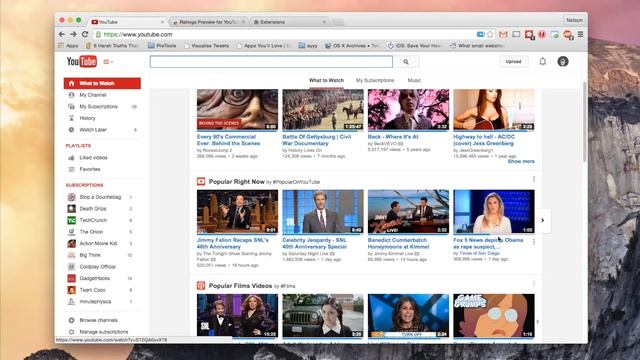Click the magnifier search button
640x360 pixels.
coord(406,62)
